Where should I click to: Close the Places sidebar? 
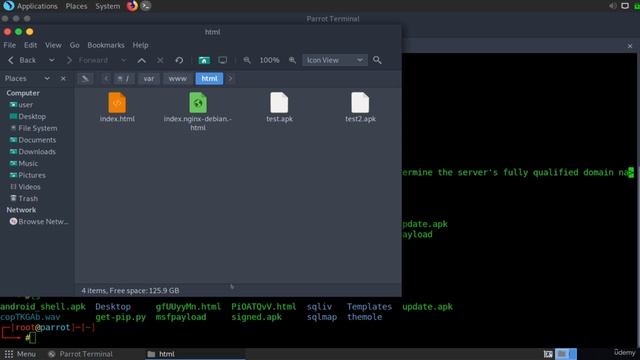pyautogui.click(x=63, y=78)
